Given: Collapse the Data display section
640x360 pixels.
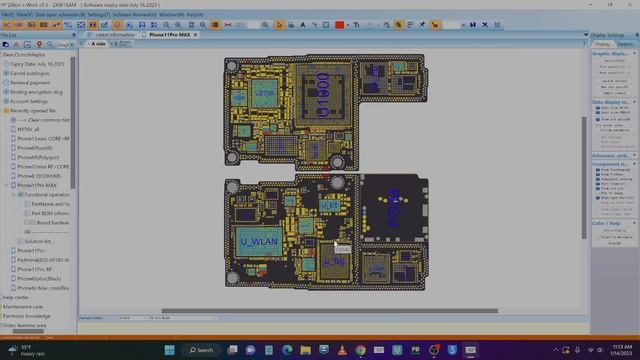Looking at the screenshot, I should coord(634,102).
